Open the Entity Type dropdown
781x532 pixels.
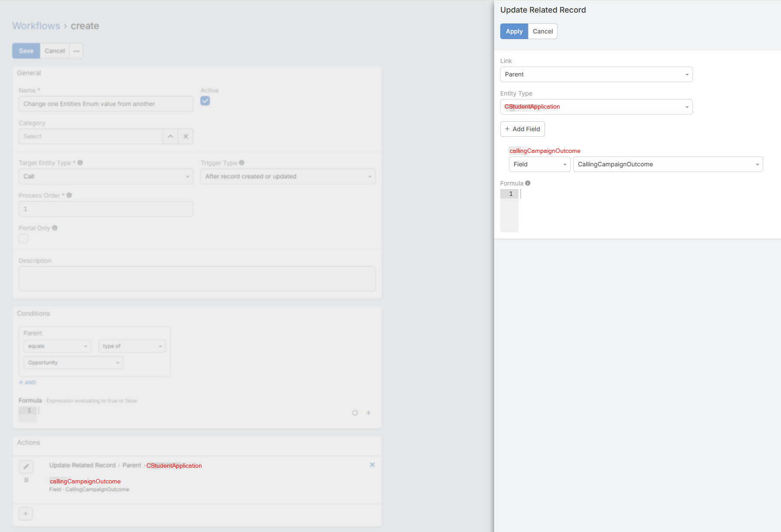(596, 107)
